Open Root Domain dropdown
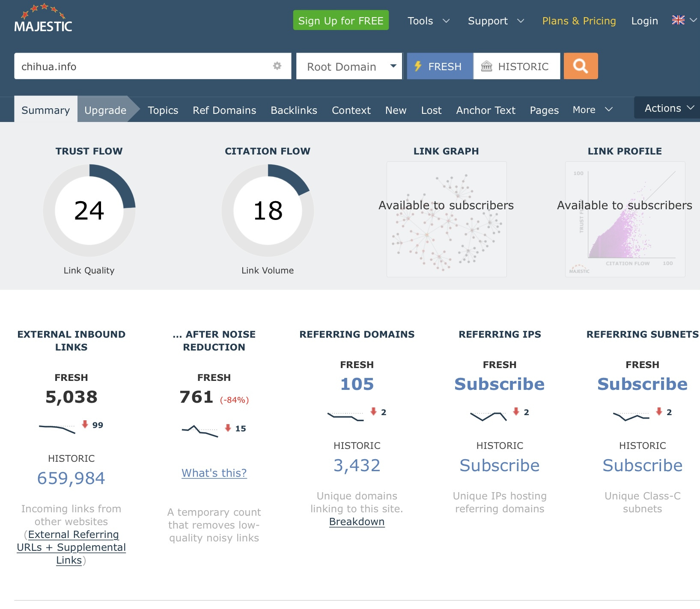700x609 pixels. coord(349,66)
